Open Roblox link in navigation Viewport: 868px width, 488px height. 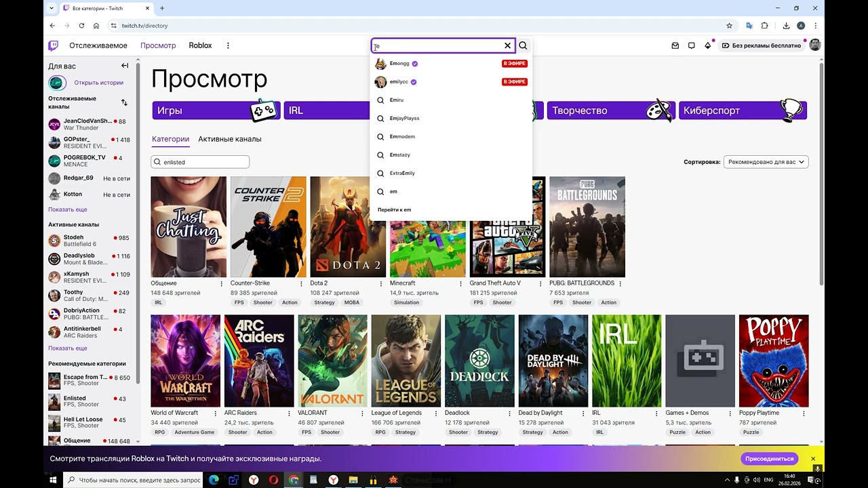pyautogui.click(x=200, y=45)
